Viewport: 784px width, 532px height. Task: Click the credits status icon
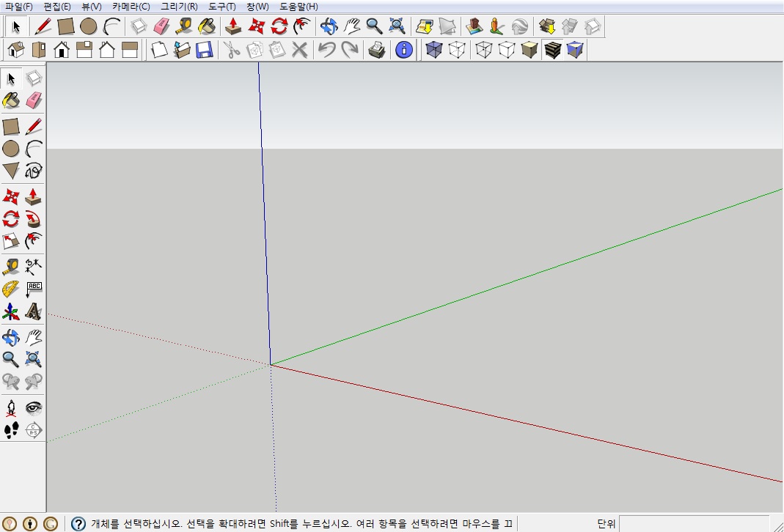point(30,523)
